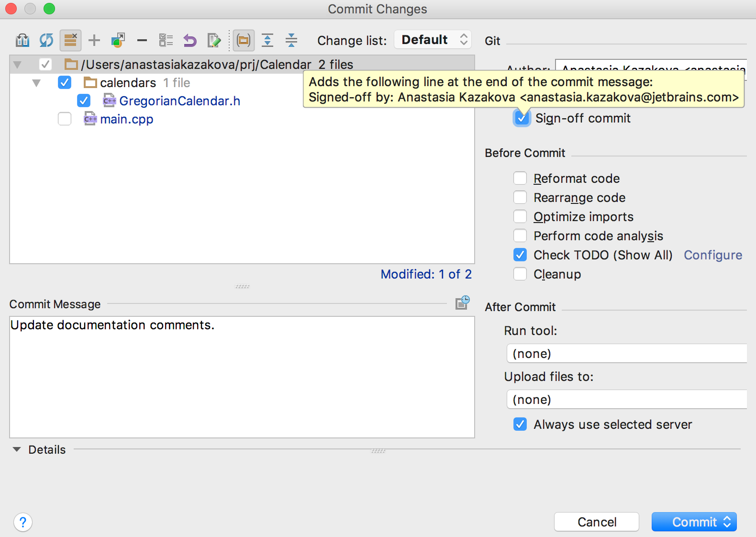Image resolution: width=756 pixels, height=537 pixels.
Task: Enable the Optimize imports checkbox
Action: pos(520,216)
